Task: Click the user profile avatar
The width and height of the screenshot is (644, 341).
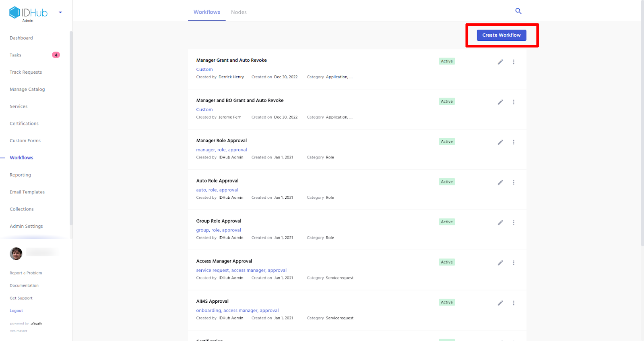Action: click(x=16, y=254)
